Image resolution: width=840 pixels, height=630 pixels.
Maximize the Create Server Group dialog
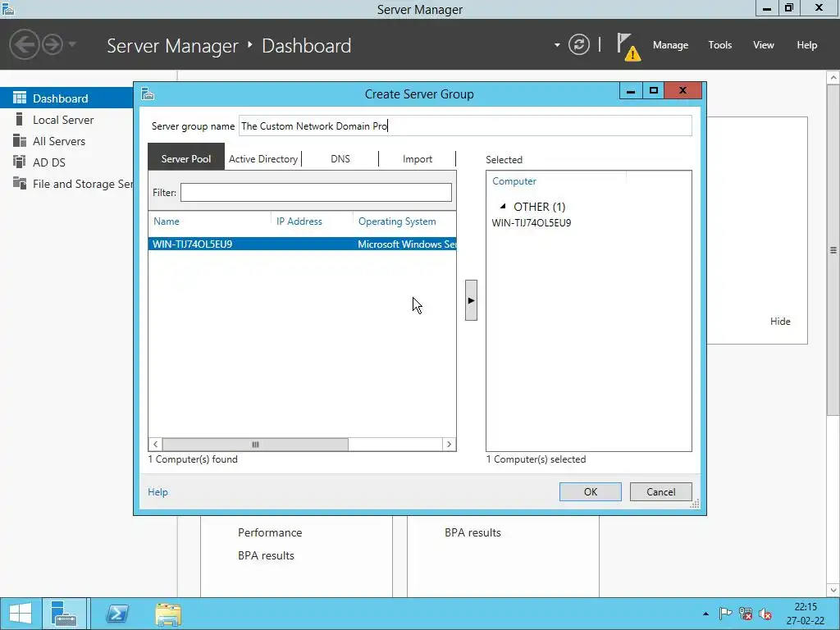pos(653,90)
